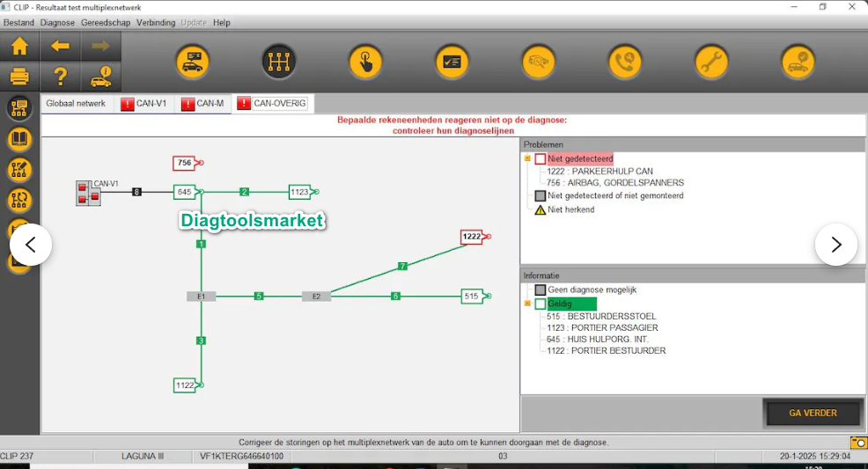Open the phone assistance round icon
Screen dimensions: 868x469
click(625, 62)
